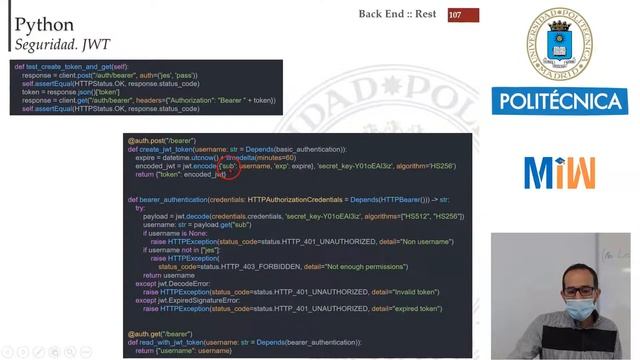Click the '@auth.post("/bearer")' decorator line
This screenshot has height=360, width=640.
point(162,141)
